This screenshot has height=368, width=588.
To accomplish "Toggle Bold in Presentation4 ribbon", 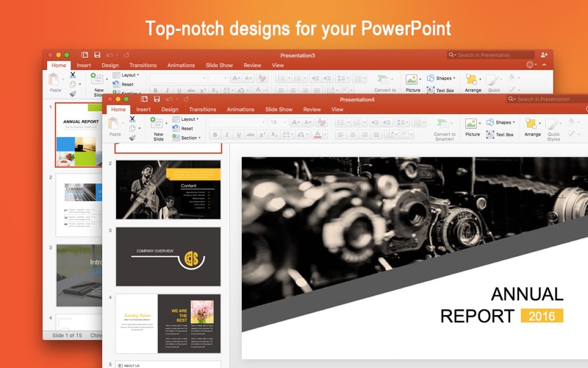I will 215,135.
